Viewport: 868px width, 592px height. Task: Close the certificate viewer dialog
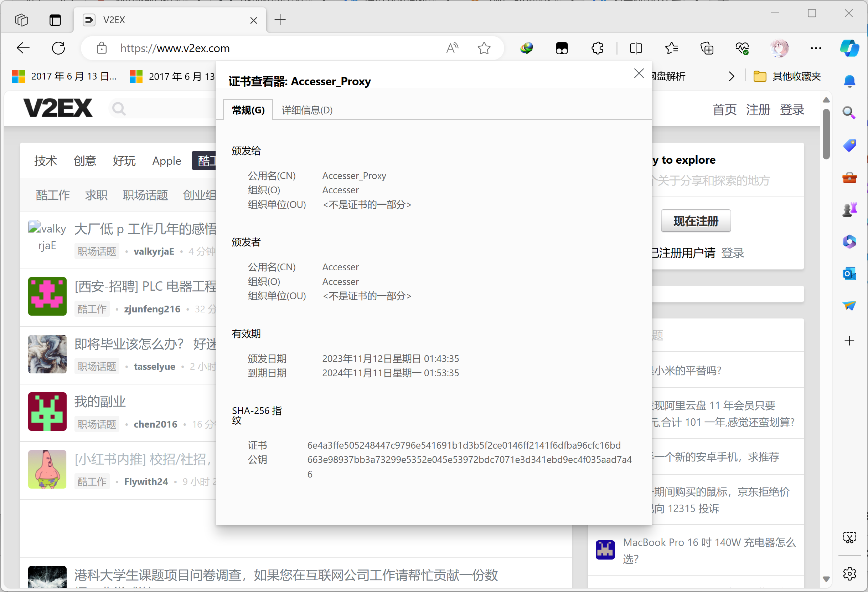click(639, 73)
